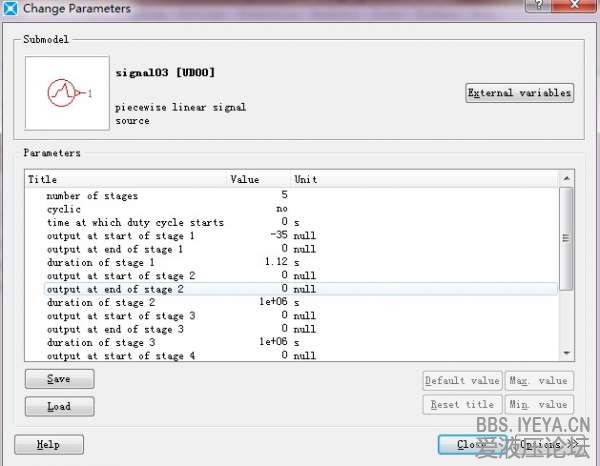Click the Value column header
Screen dimensions: 600x466
pos(258,179)
